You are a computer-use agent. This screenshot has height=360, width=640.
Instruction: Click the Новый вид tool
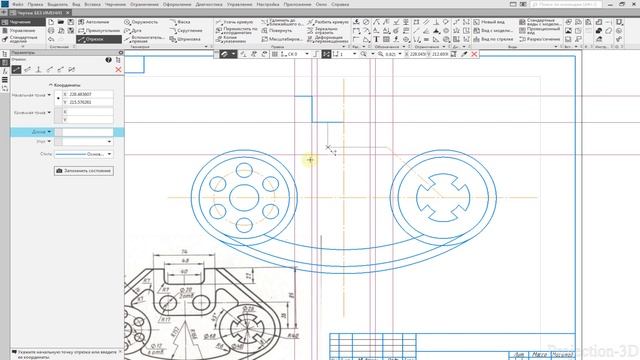[x=488, y=22]
